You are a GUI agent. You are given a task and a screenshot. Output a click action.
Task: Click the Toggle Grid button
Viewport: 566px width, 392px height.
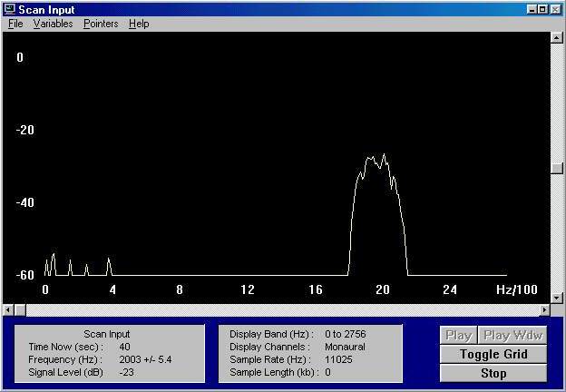pos(493,354)
